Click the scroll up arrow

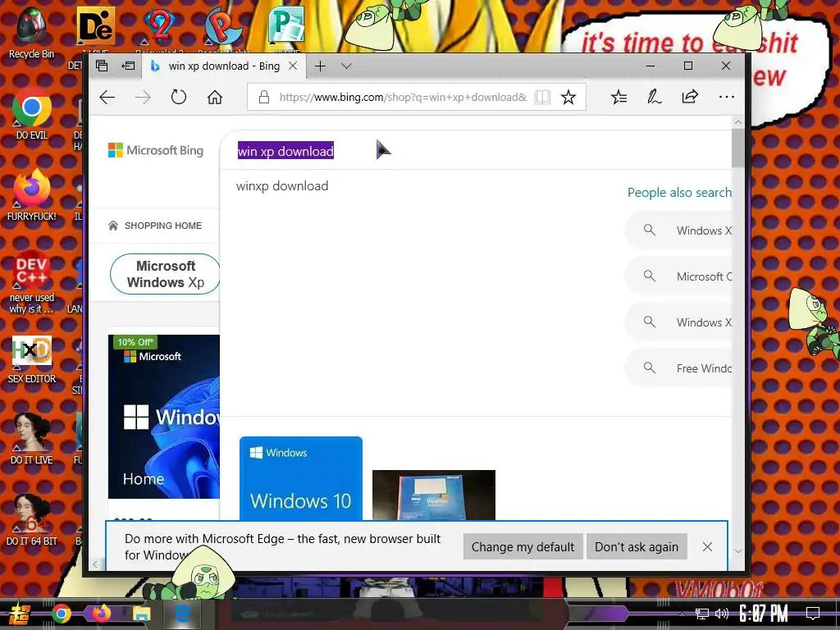pos(737,122)
